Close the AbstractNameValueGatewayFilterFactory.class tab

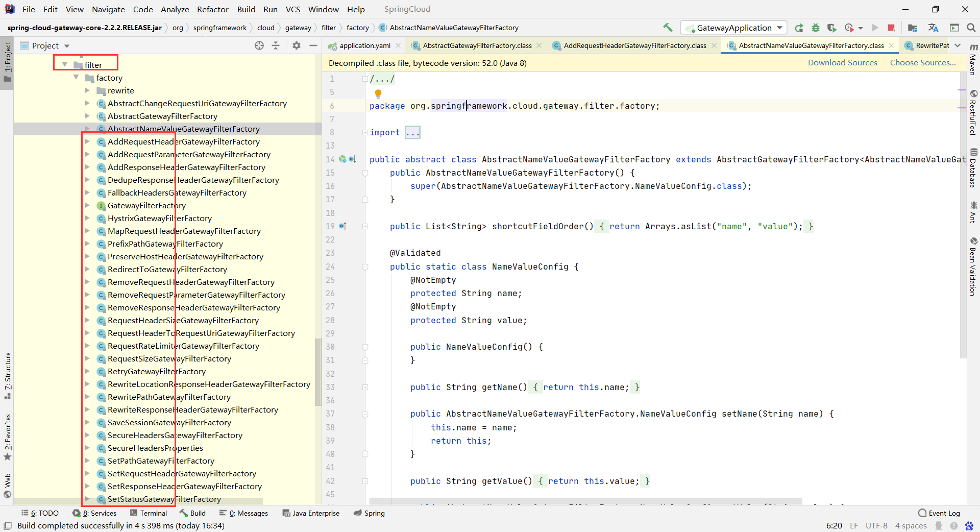pos(891,45)
